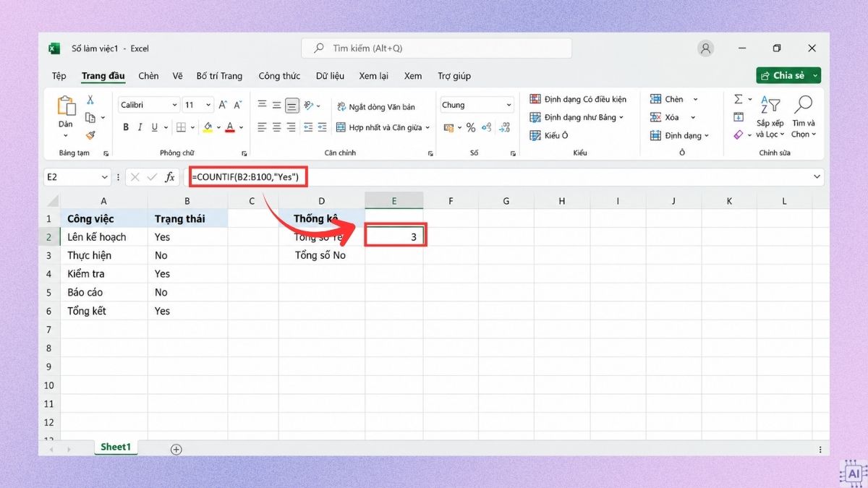Open the Chung number format dropdown
The height and width of the screenshot is (488, 868).
[x=509, y=105]
